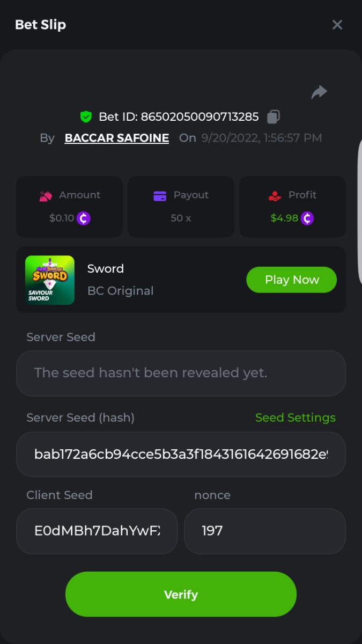The image size is (362, 644).
Task: Click the Client Seed input field
Action: [97, 531]
